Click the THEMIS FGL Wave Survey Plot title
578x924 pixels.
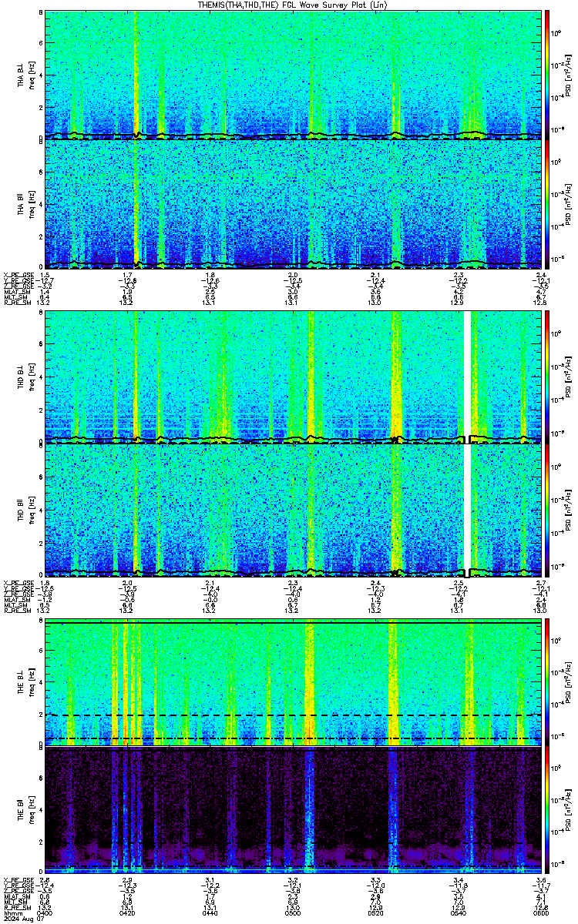(x=294, y=5)
